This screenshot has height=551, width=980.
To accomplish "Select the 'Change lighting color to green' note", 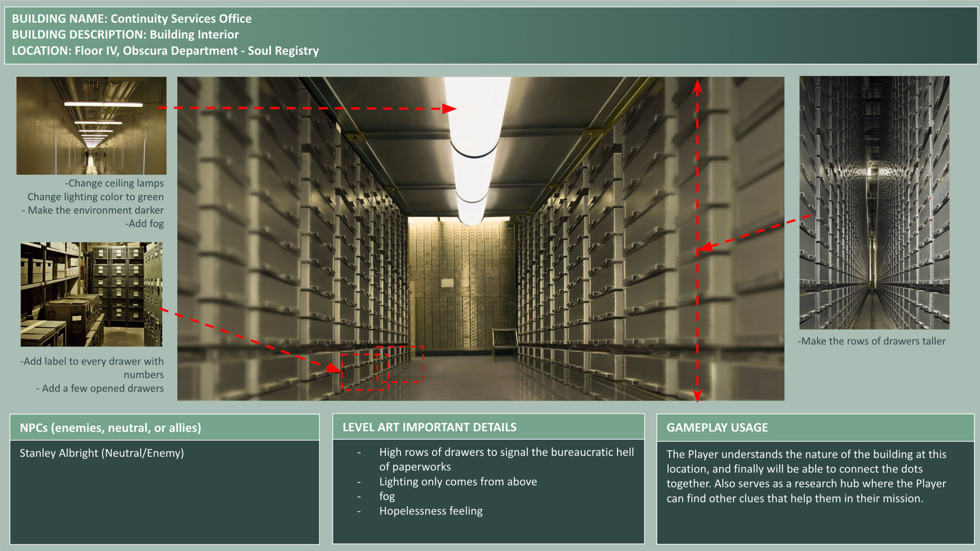I will tap(95, 197).
